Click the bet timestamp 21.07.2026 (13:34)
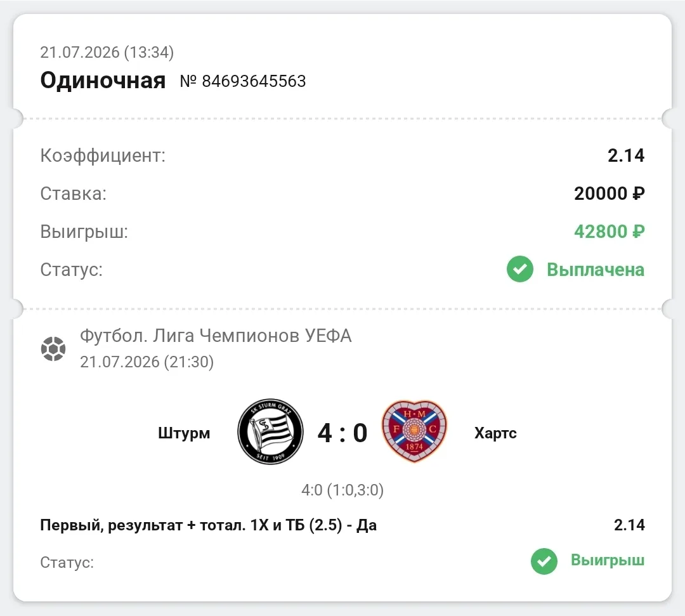This screenshot has width=685, height=616. pyautogui.click(x=107, y=53)
